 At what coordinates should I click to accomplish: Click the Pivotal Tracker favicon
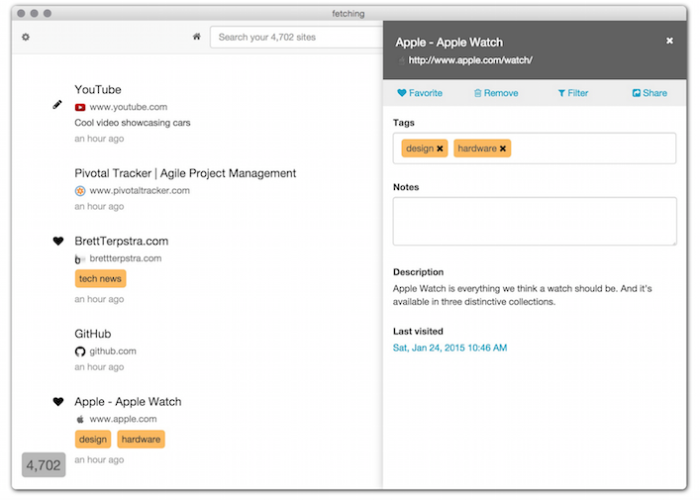(x=80, y=191)
